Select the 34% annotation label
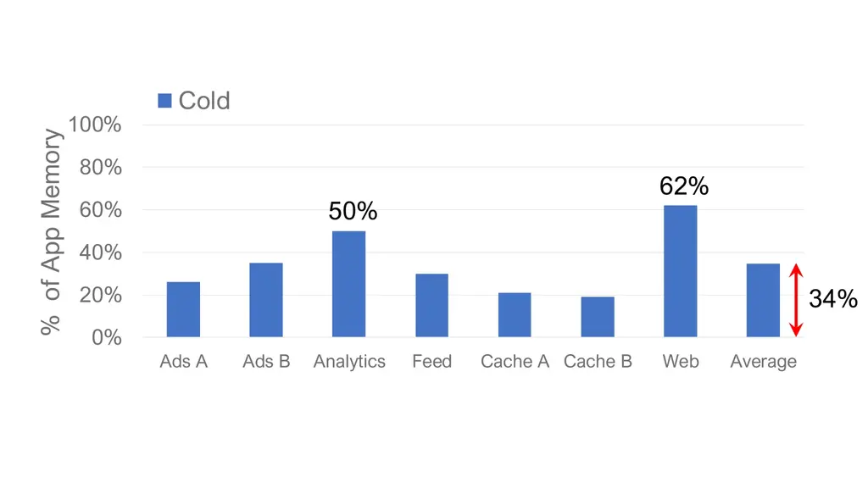 tap(832, 299)
